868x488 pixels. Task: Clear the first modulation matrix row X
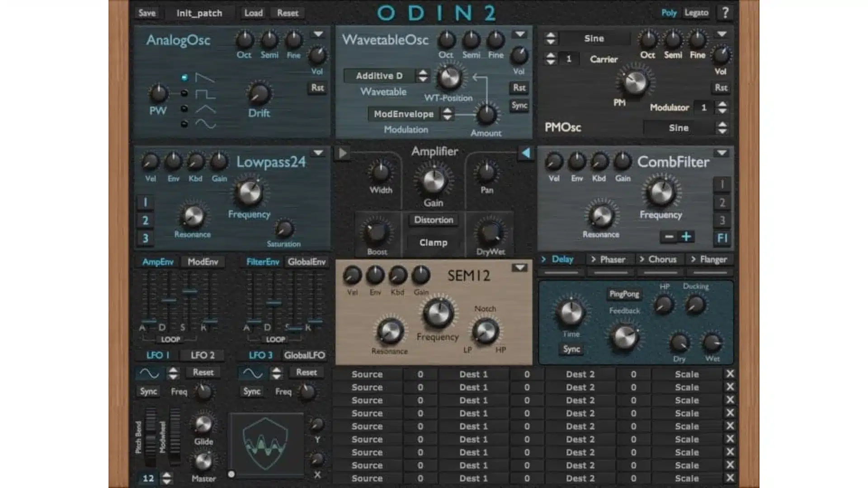click(x=730, y=374)
